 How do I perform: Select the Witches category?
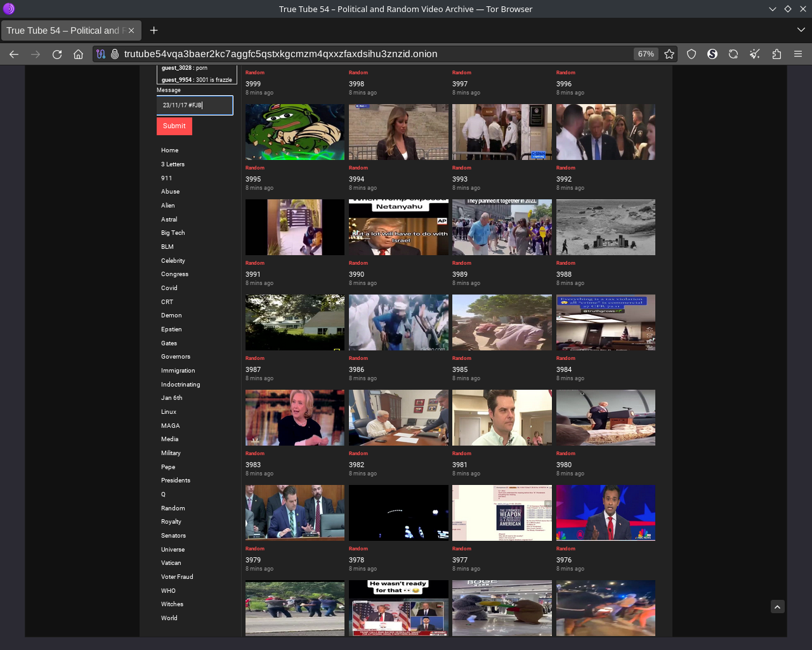click(172, 604)
